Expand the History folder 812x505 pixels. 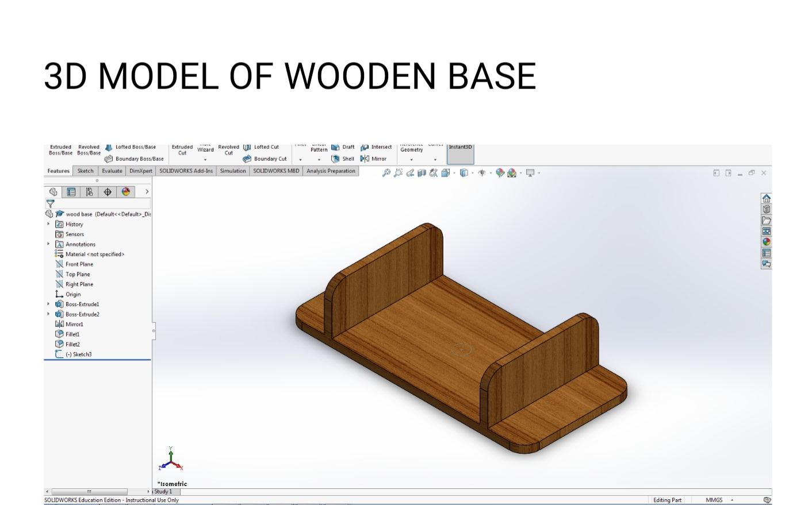[x=48, y=224]
